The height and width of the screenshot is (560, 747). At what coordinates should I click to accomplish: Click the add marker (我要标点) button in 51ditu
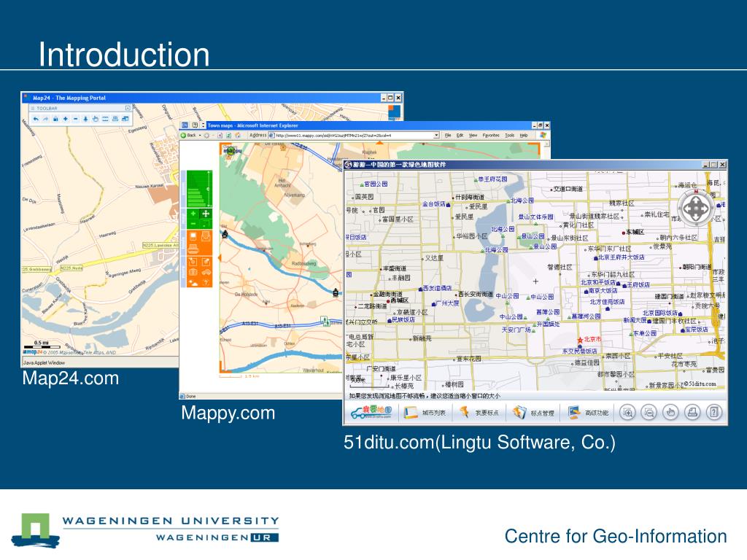pos(479,413)
